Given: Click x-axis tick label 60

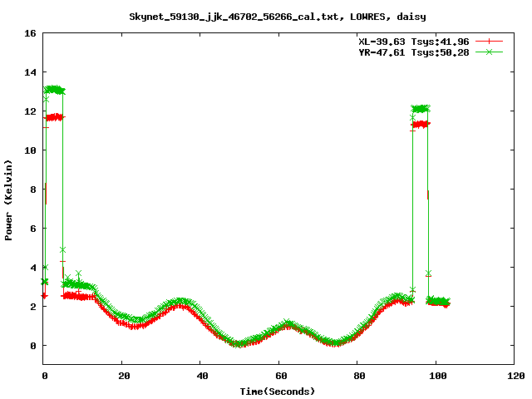Looking at the screenshot, I should point(281,376).
